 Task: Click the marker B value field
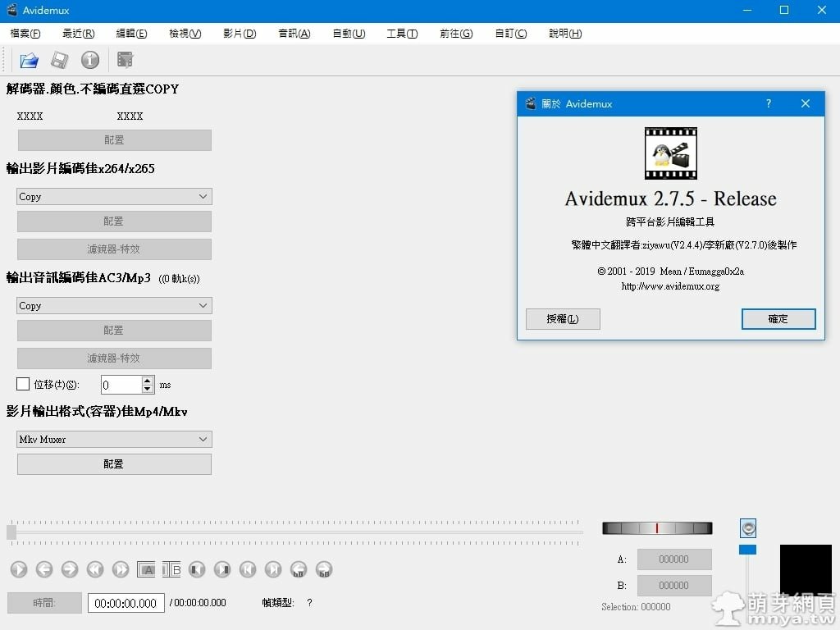click(x=674, y=586)
